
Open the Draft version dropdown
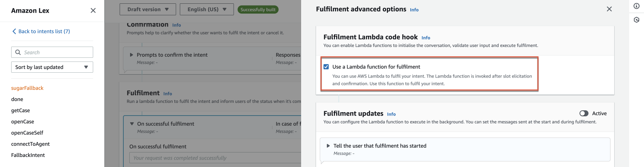pyautogui.click(x=148, y=9)
